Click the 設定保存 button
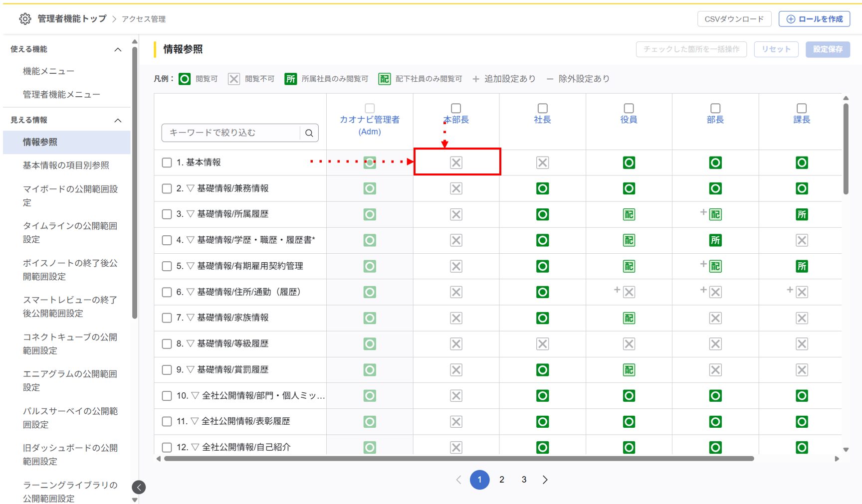 click(828, 49)
